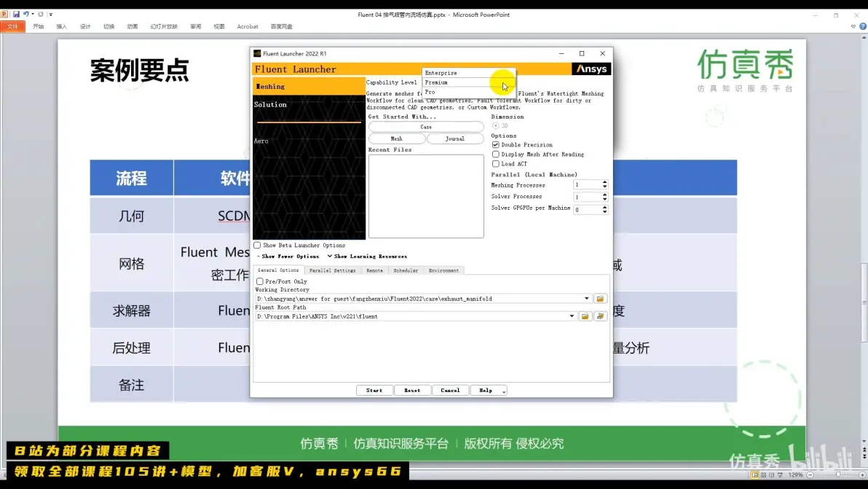Viewport: 868px width, 489px height.
Task: Click the Reading view icon in status bar
Action: [x=772, y=475]
